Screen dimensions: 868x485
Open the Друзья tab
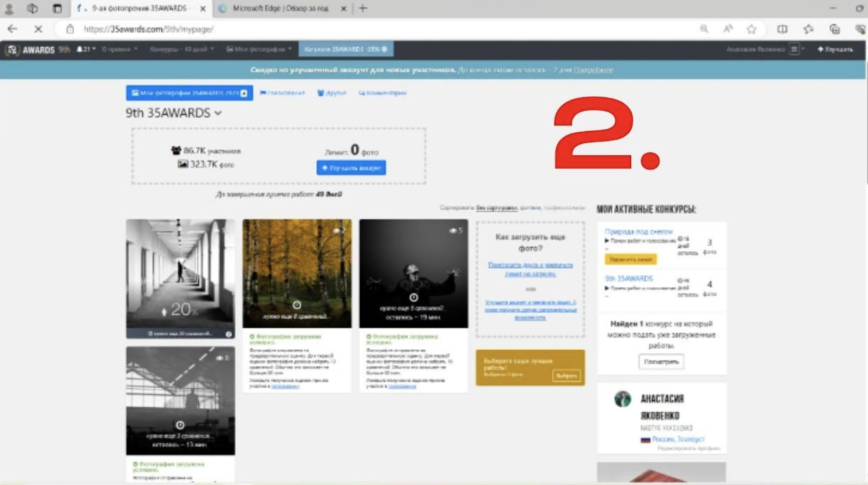point(332,93)
